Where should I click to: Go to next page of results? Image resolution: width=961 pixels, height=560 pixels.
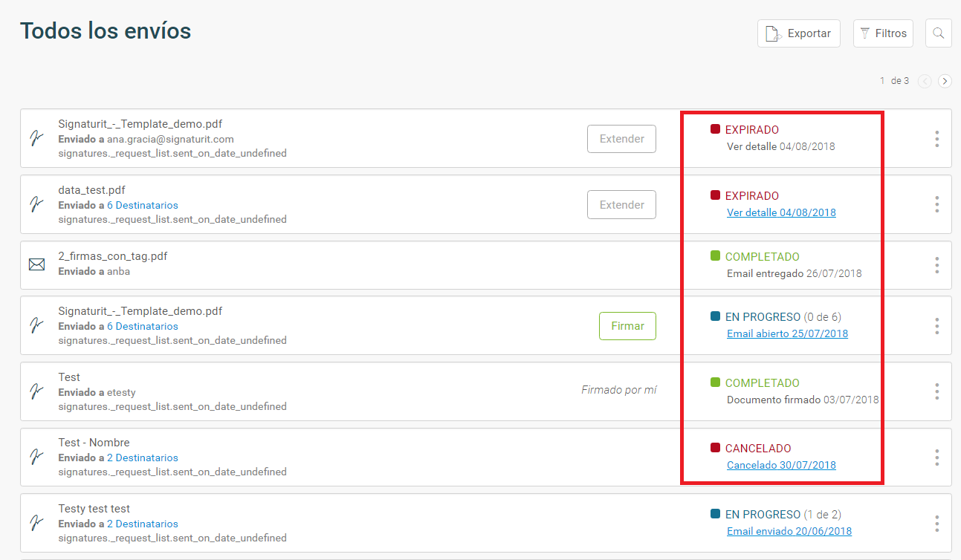point(945,81)
